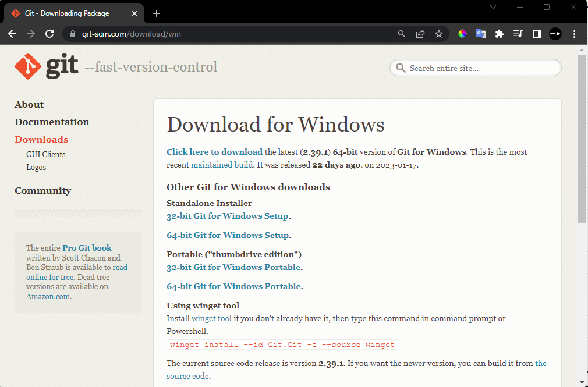Click the --fast-version-control tagline
The image size is (588, 387).
(151, 67)
